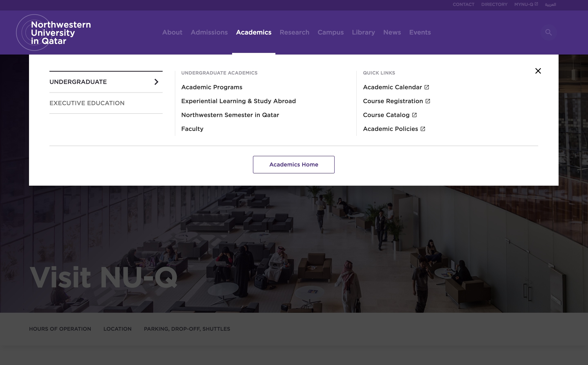The width and height of the screenshot is (588, 365).
Task: Open the Academic Calendar quick link
Action: [396, 87]
